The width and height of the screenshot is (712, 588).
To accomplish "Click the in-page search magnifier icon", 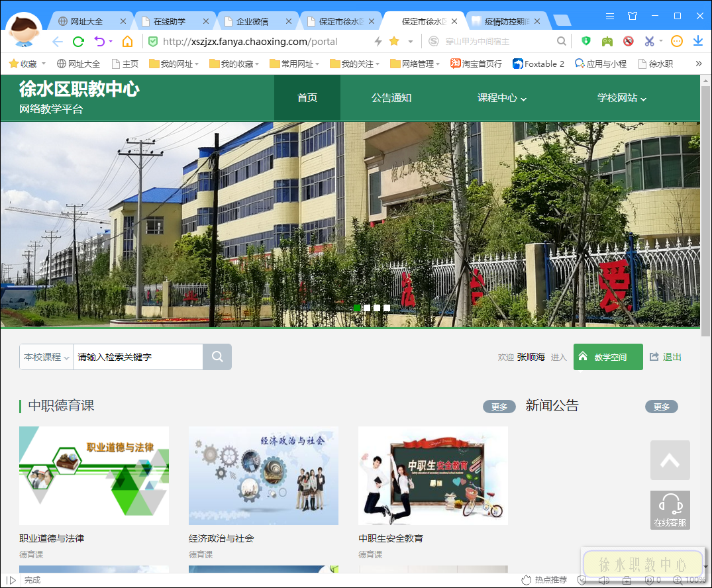I will tap(561, 40).
